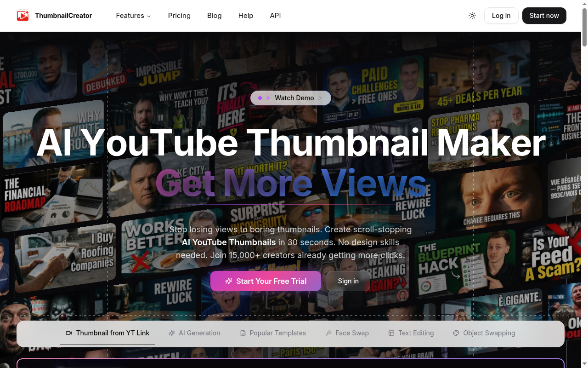Image resolution: width=588 pixels, height=368 pixels.
Task: Click the video camera icon on the YT Link tab
Action: pos(69,333)
